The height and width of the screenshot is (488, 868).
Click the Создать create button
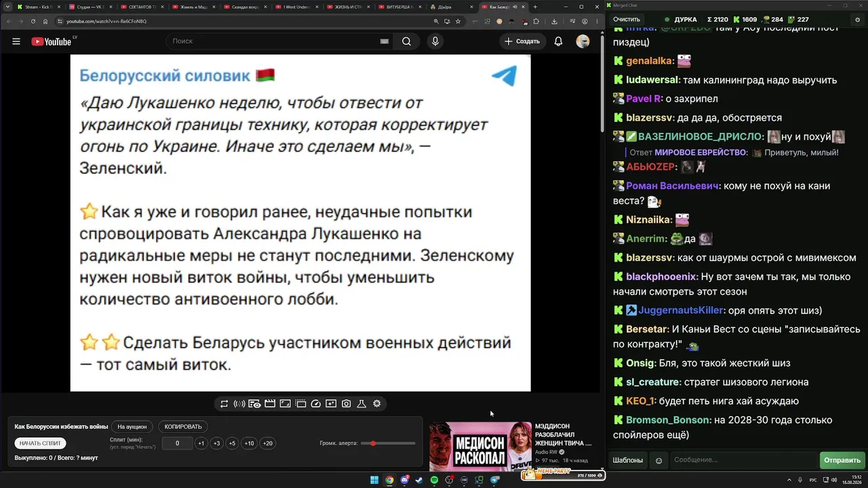(x=522, y=41)
